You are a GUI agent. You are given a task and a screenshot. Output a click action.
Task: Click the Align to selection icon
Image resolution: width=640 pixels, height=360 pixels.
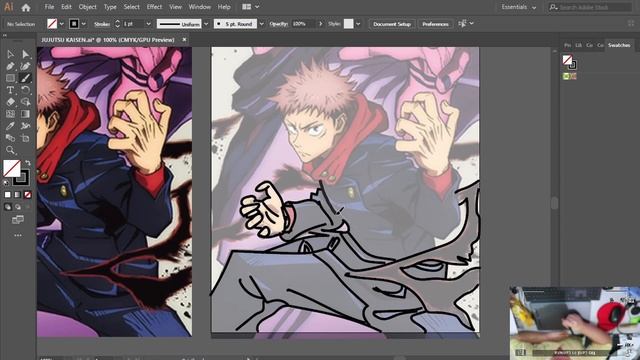coord(462,24)
